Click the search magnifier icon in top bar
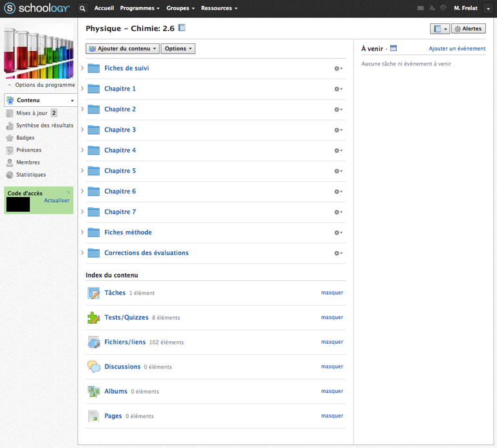 82,8
